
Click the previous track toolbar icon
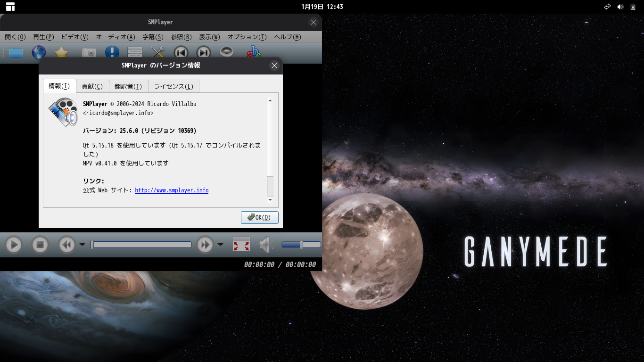pyautogui.click(x=181, y=52)
